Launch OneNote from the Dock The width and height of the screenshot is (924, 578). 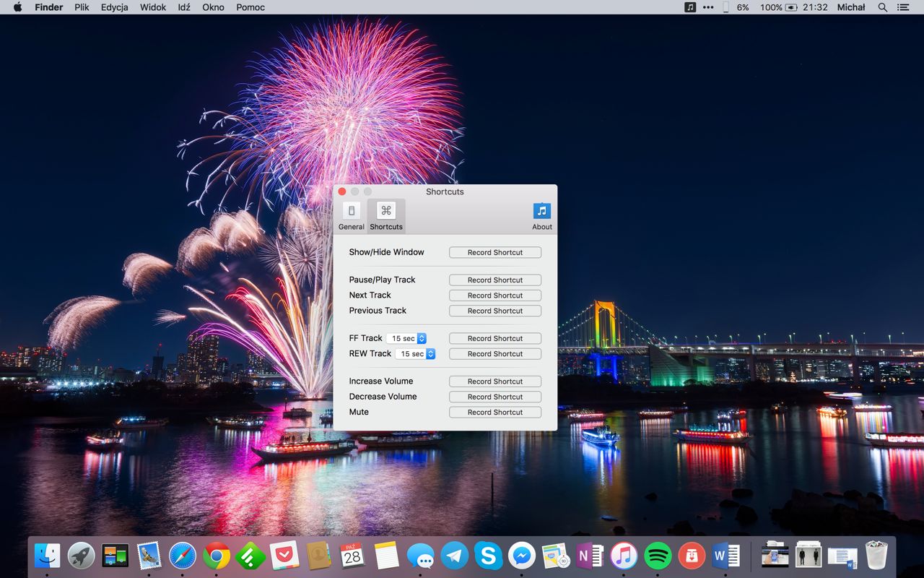[x=589, y=556]
